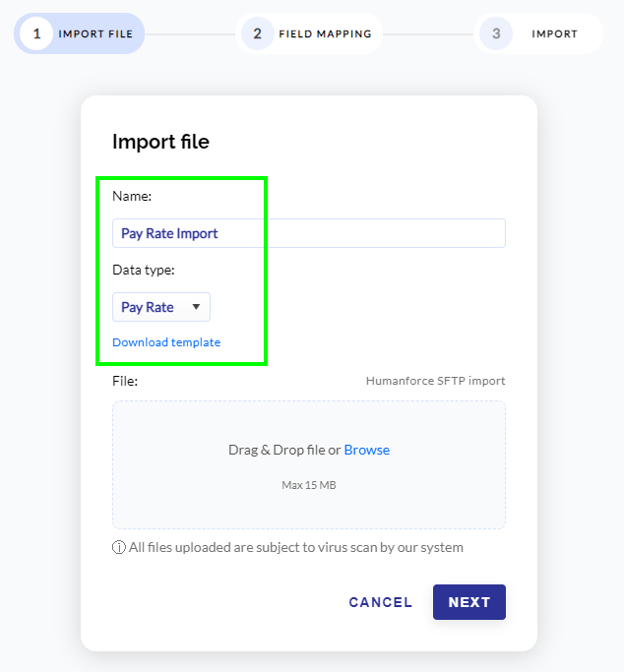Click the Data type dropdown arrow
Image resolution: width=624 pixels, height=672 pixels.
[x=196, y=307]
